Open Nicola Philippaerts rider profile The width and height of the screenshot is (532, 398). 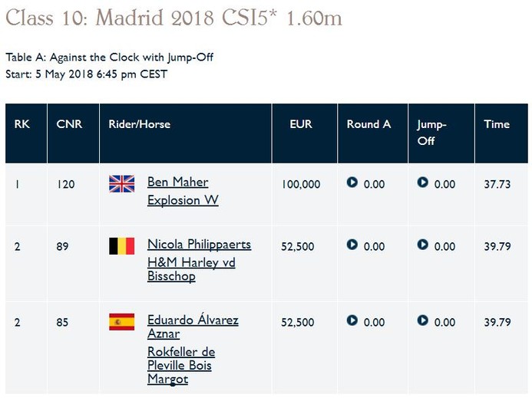click(199, 245)
